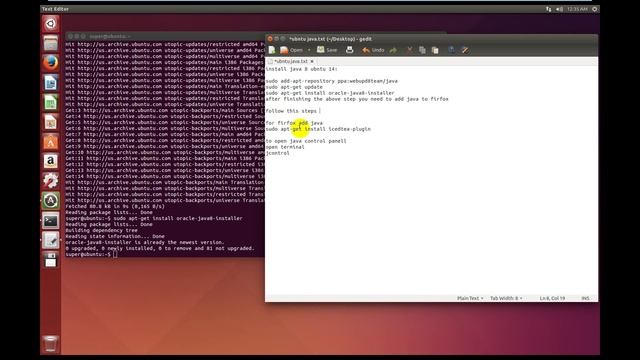Viewport: 640px width, 360px height.
Task: Open Ubuntu Software Center from the launcher
Action: tap(51, 142)
